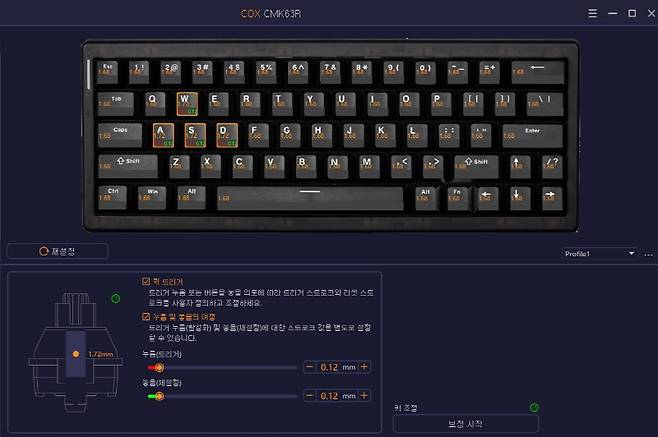Open the more options ellipsis beside profile
The width and height of the screenshot is (658, 437).
click(648, 254)
